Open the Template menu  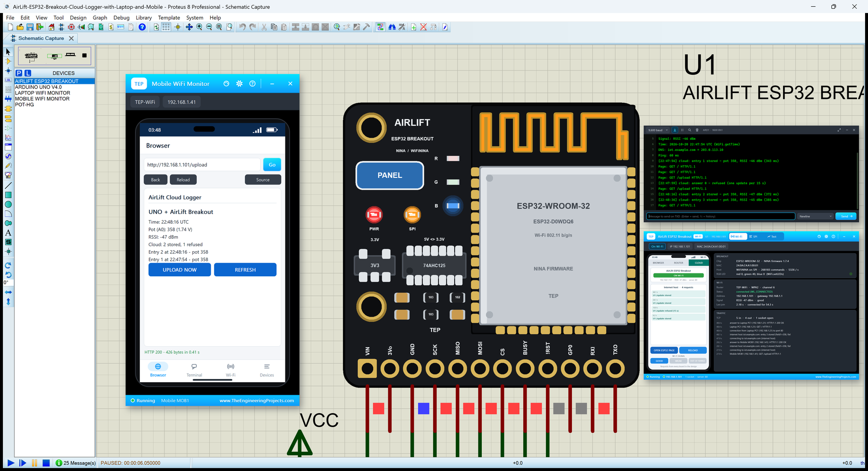coord(169,17)
